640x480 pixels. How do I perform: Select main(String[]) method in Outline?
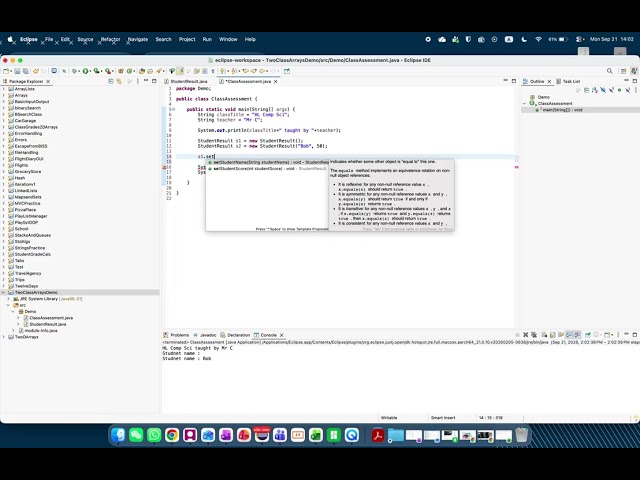coord(562,110)
